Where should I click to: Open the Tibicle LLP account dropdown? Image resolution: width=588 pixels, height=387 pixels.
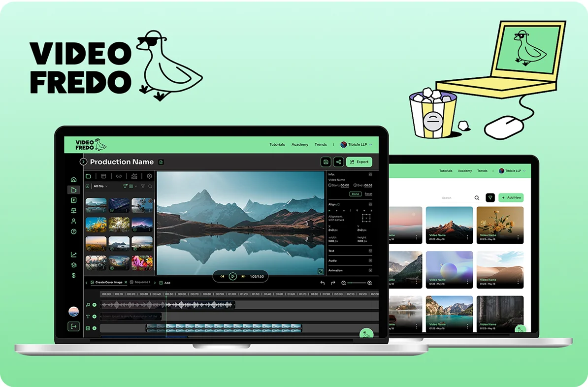[357, 144]
